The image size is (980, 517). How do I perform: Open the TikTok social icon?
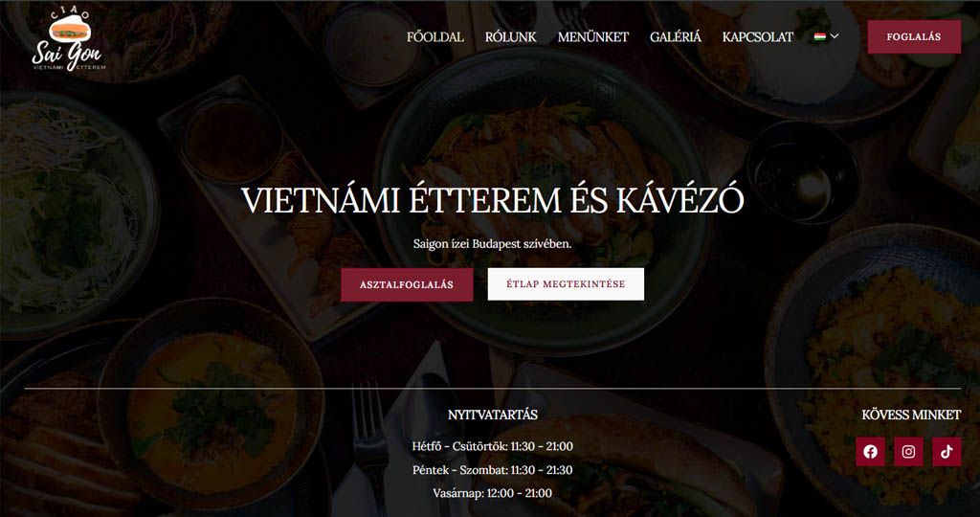pyautogui.click(x=947, y=451)
